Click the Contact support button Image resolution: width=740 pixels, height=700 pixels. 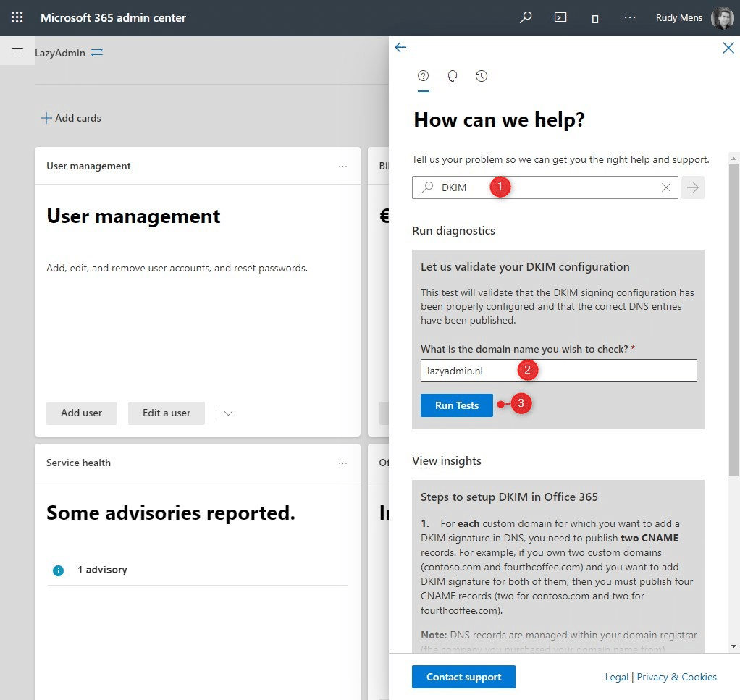coord(463,677)
